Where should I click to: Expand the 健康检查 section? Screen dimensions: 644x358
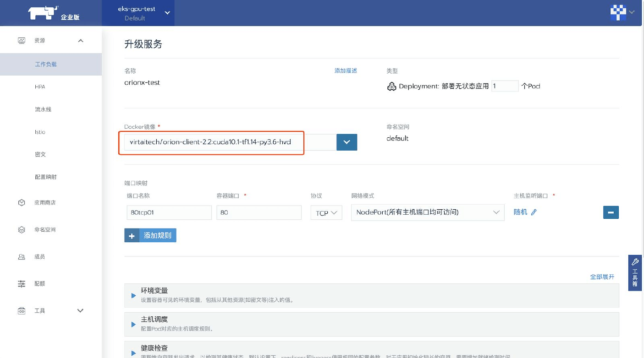click(x=372, y=349)
